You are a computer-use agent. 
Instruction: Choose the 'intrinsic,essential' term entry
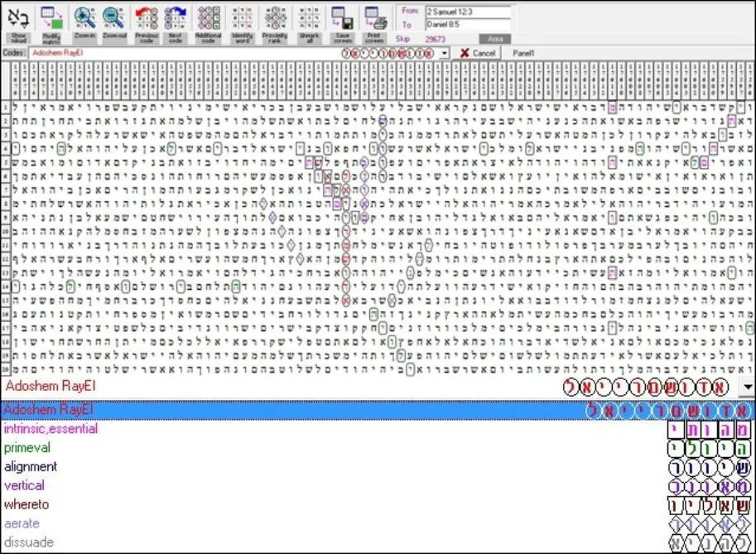[51, 429]
